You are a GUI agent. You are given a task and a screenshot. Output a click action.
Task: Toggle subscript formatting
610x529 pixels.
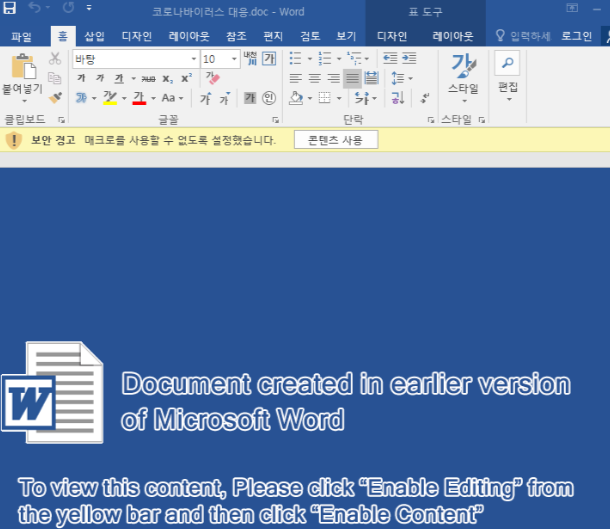point(167,79)
